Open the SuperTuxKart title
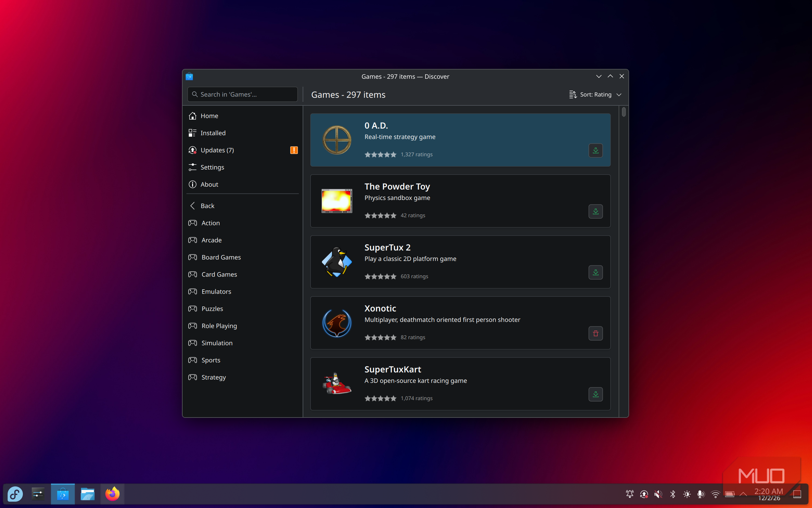The width and height of the screenshot is (812, 508). [393, 369]
